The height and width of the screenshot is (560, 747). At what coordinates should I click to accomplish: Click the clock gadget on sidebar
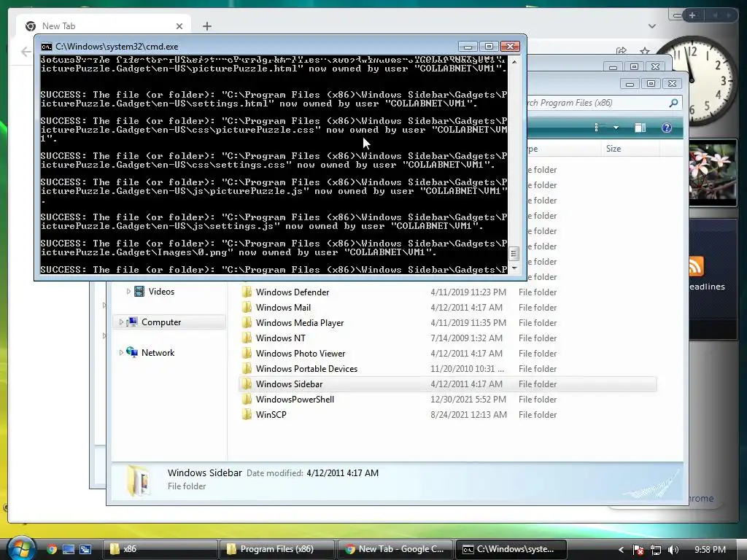pos(695,81)
